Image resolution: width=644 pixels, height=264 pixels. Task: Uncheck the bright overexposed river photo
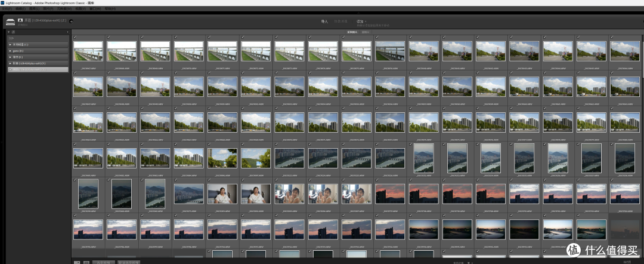(544, 216)
